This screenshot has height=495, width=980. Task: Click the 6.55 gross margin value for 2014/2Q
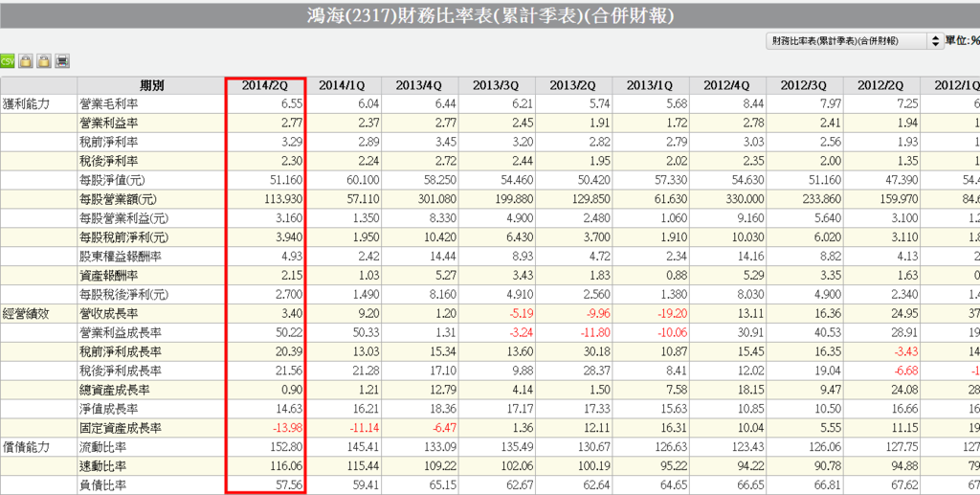coord(292,103)
